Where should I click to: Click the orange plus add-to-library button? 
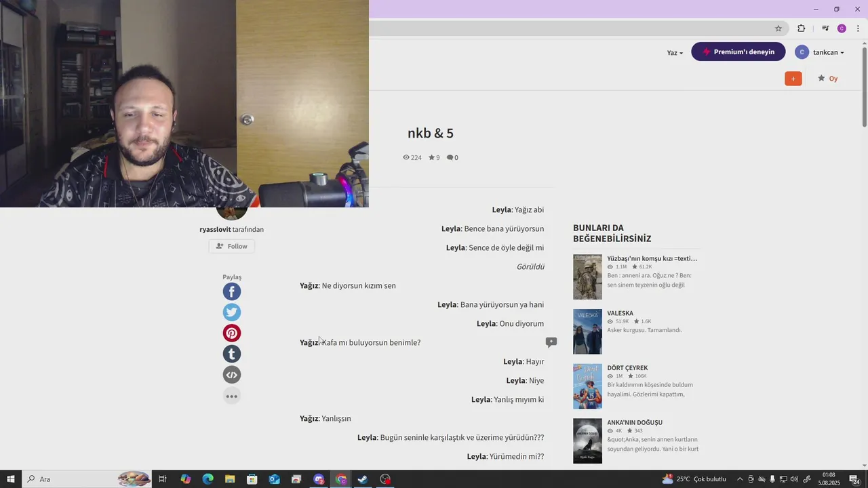tap(793, 79)
